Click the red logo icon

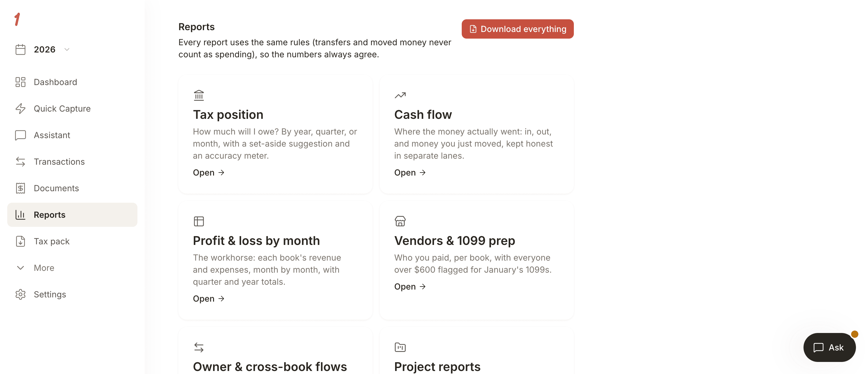[x=17, y=19]
